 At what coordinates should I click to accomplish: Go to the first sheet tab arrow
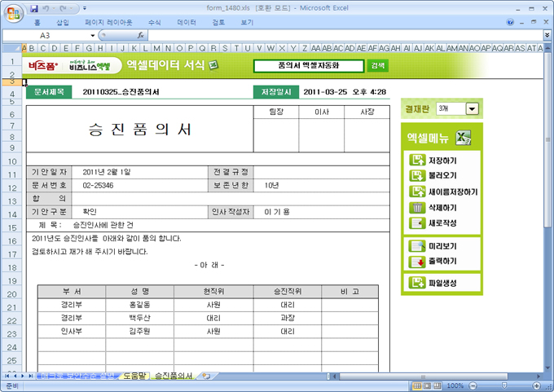click(7, 376)
